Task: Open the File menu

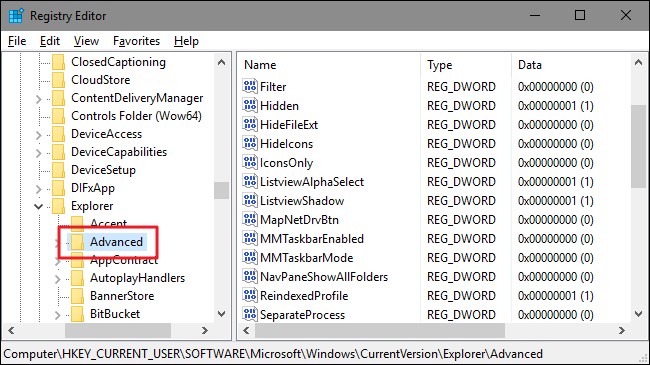Action: (x=17, y=41)
